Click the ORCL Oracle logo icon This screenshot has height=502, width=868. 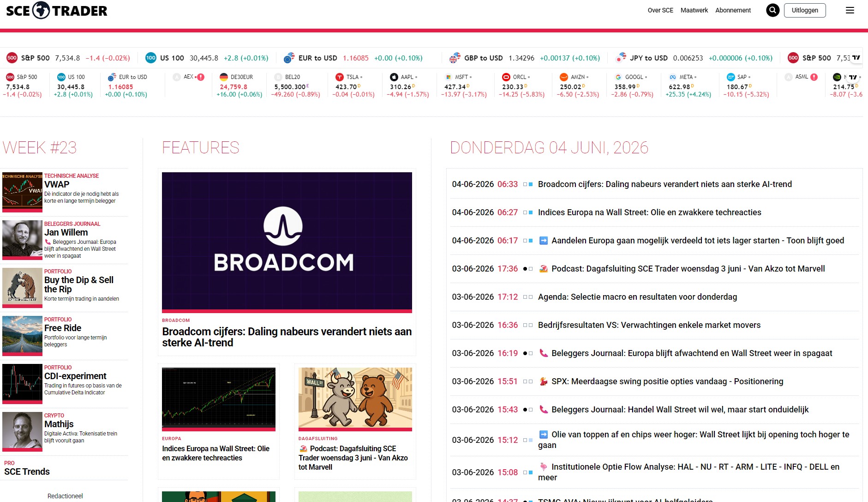tap(506, 77)
